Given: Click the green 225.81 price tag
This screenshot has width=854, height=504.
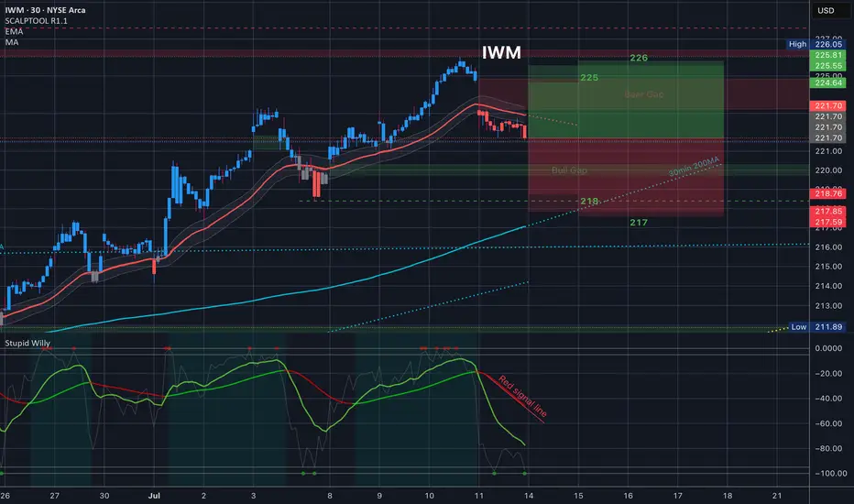Looking at the screenshot, I should pos(828,55).
